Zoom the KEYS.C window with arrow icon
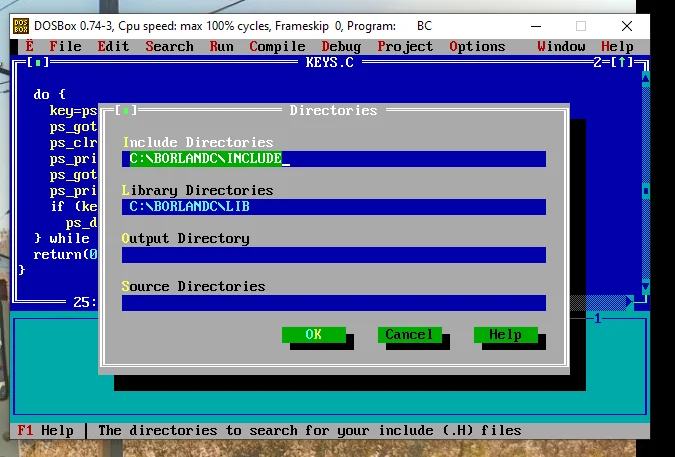 pos(621,63)
